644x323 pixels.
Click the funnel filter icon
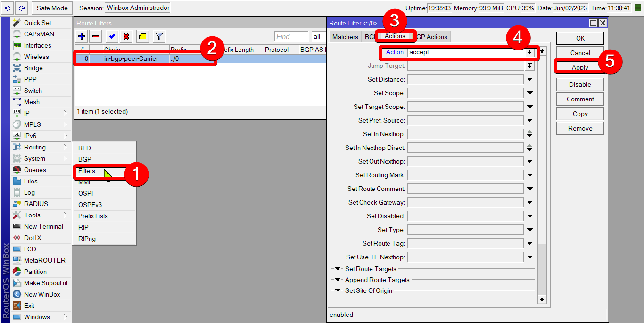click(159, 36)
